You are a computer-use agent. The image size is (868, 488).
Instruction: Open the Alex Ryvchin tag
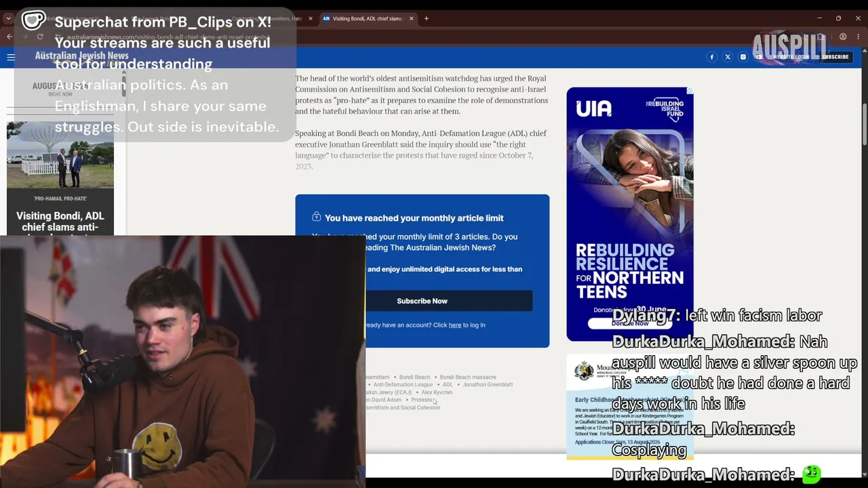437,392
